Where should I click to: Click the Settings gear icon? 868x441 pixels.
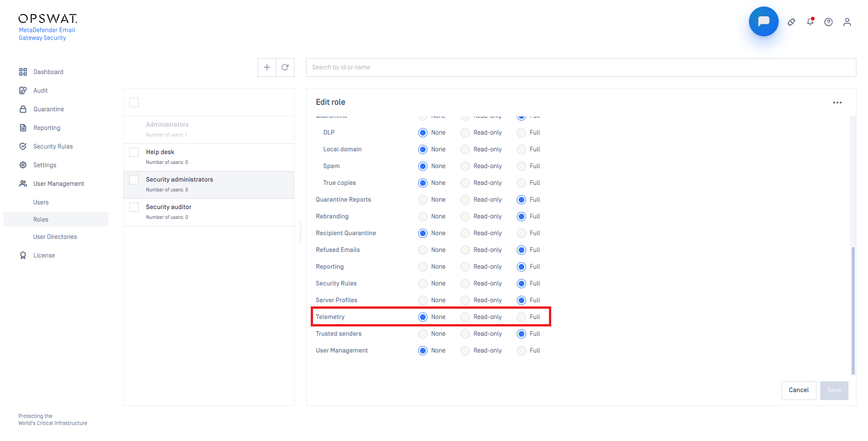coord(23,165)
